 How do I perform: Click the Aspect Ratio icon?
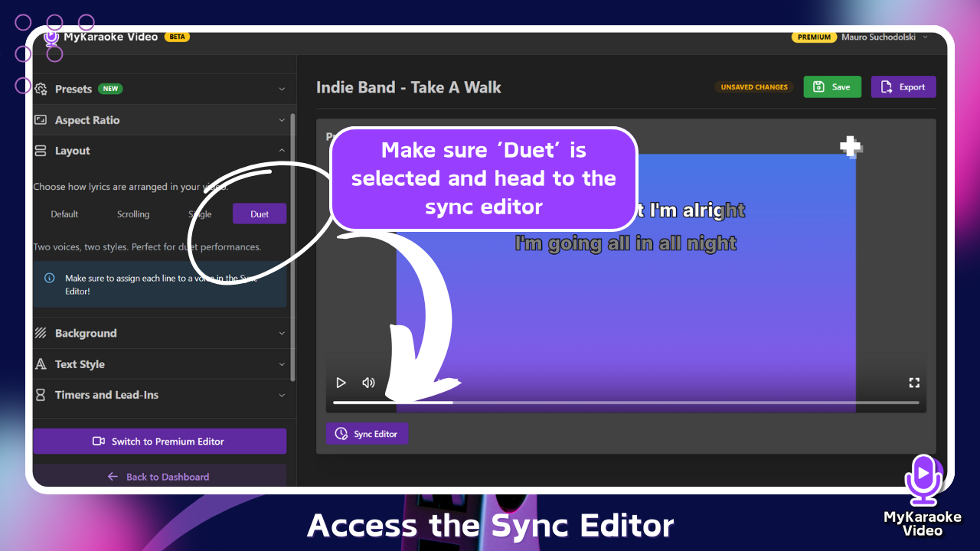pyautogui.click(x=41, y=120)
